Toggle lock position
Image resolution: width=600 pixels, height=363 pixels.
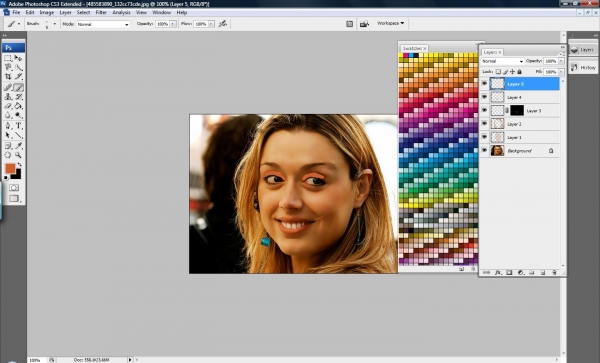512,72
